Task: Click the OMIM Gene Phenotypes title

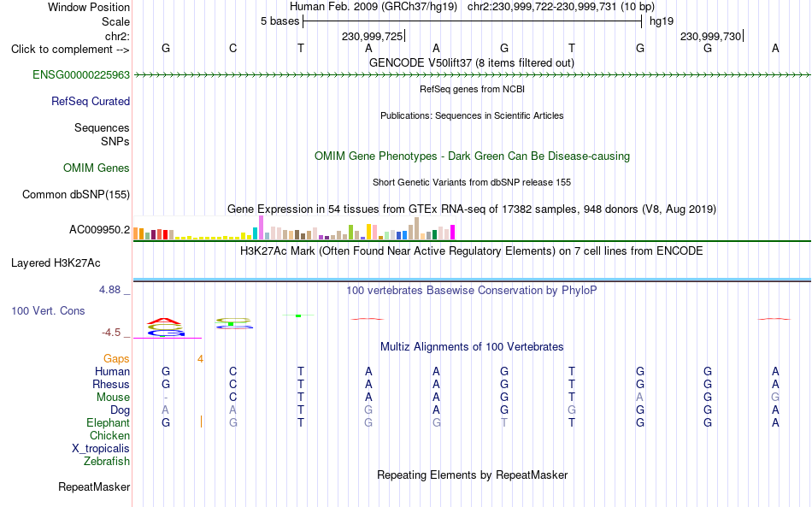Action: coord(472,156)
